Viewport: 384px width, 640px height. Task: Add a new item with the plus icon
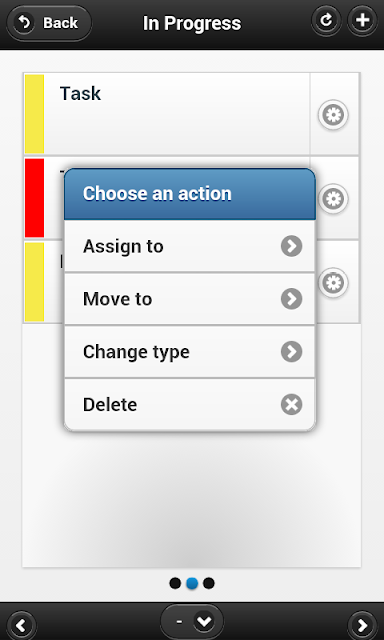coord(362,20)
